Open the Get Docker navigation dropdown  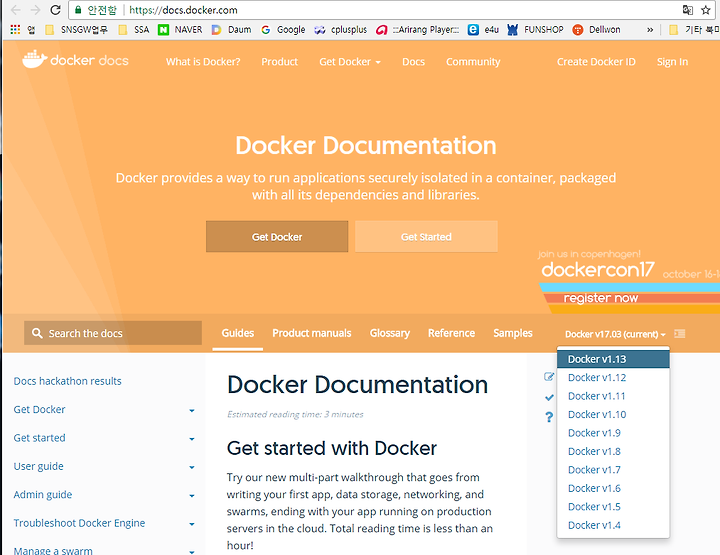click(349, 62)
